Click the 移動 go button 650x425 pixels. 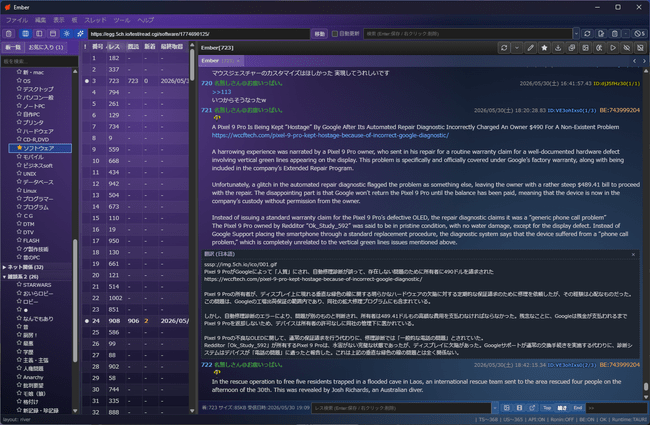pyautogui.click(x=320, y=34)
